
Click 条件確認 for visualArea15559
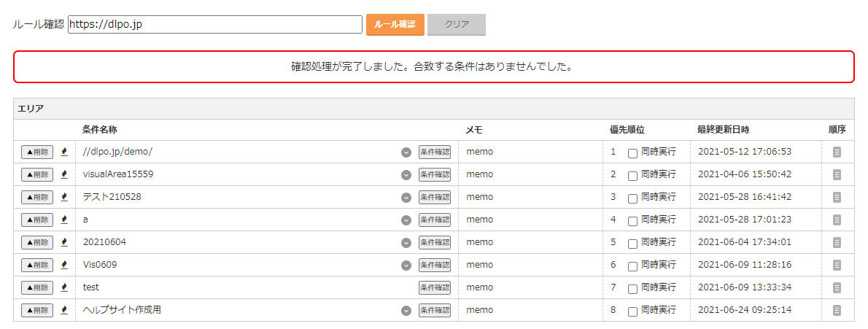pos(435,175)
